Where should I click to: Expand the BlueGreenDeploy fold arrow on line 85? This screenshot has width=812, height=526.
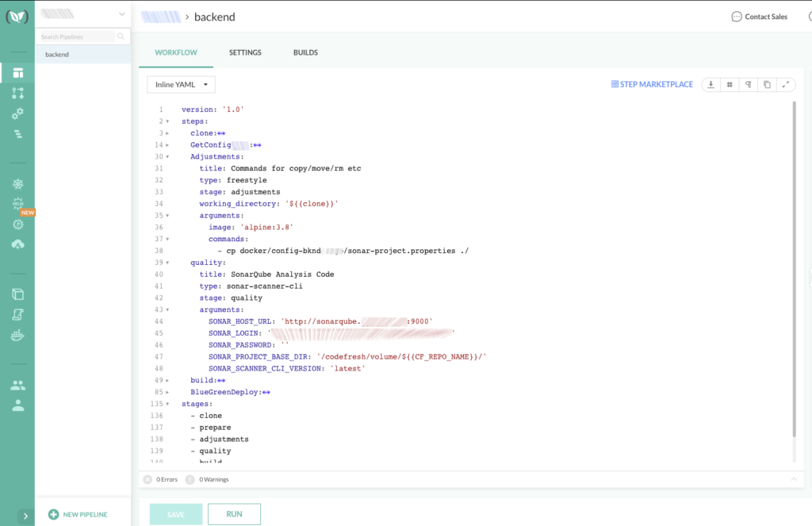(x=167, y=392)
